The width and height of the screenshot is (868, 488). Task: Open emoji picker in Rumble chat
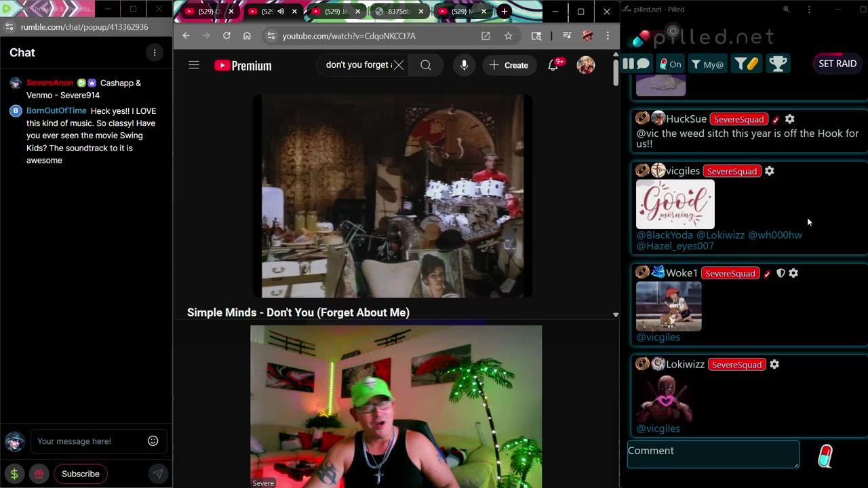pyautogui.click(x=153, y=441)
